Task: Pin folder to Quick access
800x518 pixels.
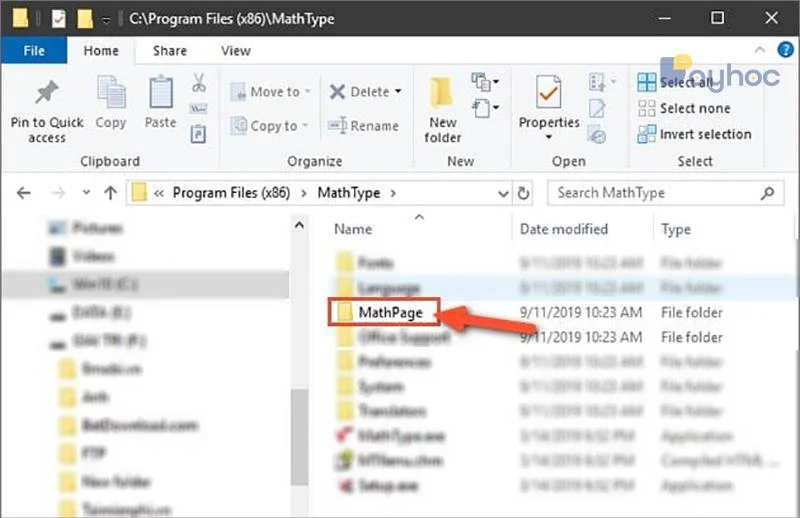Action: (46, 111)
